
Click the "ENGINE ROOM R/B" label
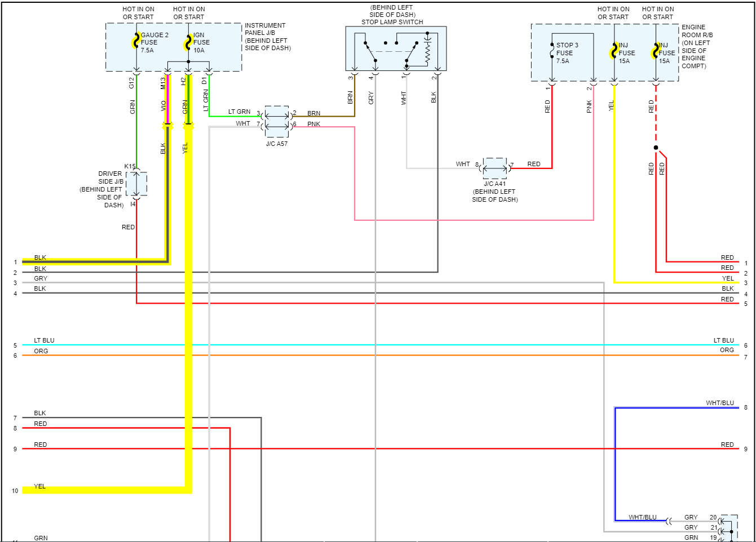tap(697, 31)
